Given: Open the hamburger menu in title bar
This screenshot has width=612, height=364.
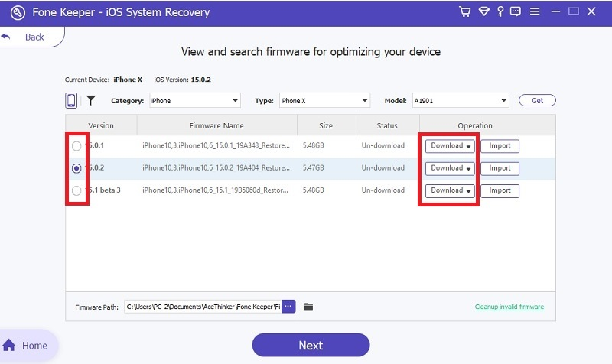Looking at the screenshot, I should tap(535, 11).
